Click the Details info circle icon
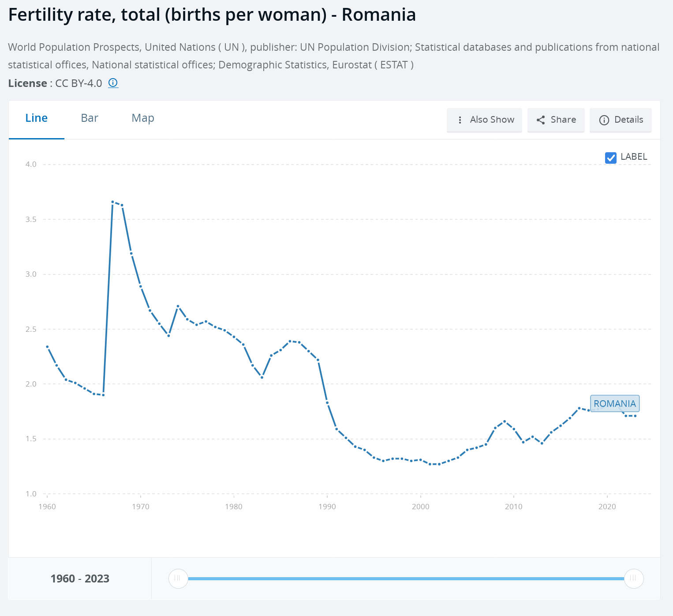Image resolution: width=673 pixels, height=616 pixels. [604, 120]
